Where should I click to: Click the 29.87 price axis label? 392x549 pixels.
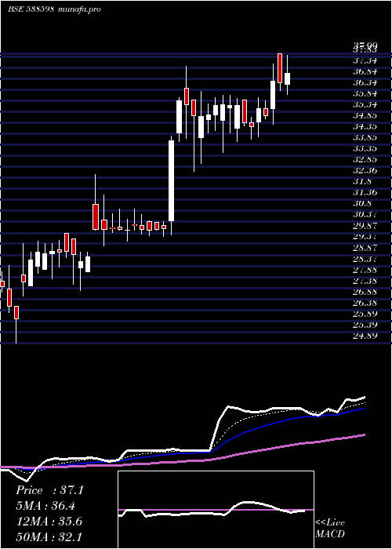click(x=365, y=226)
